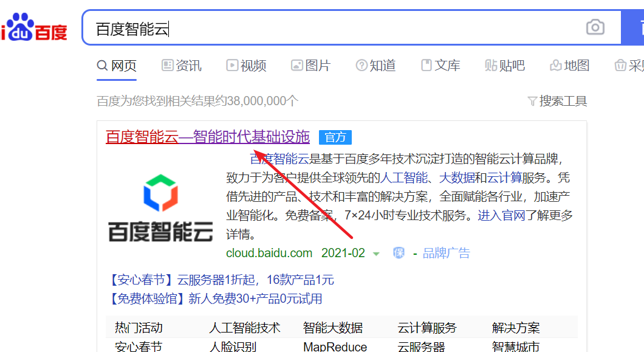
Task: Open 智慧城市 table link
Action: pyautogui.click(x=516, y=347)
